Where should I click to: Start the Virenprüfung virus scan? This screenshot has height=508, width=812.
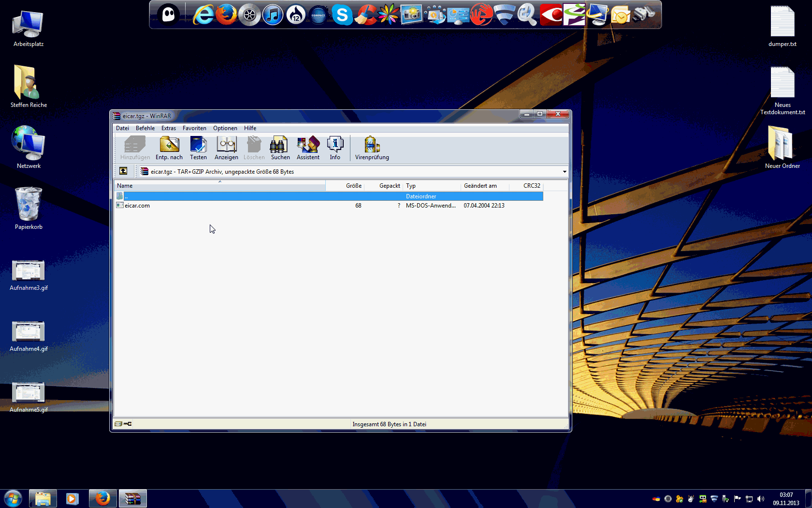point(372,148)
